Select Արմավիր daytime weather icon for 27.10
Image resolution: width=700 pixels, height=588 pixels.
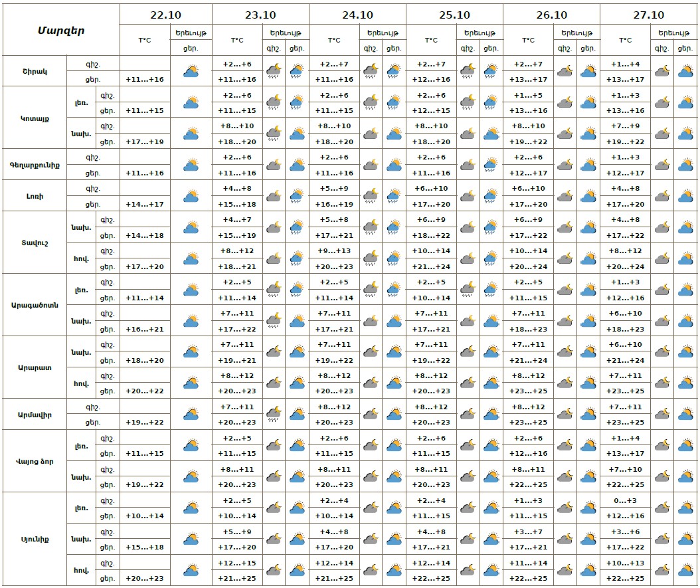pyautogui.click(x=686, y=415)
